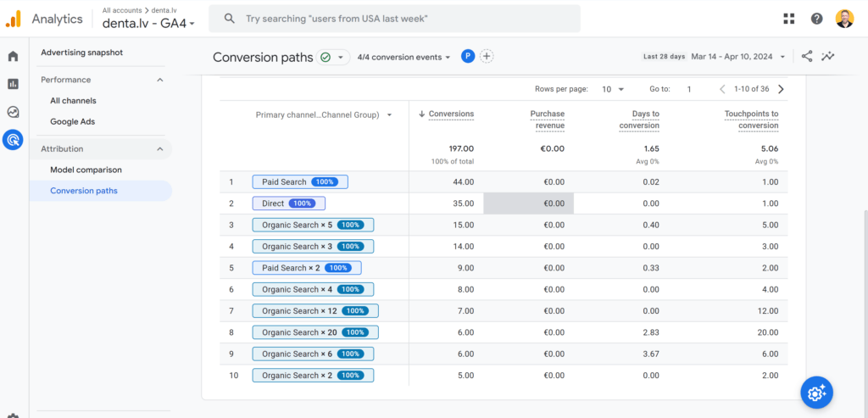
Task: Open the Rows per page dropdown
Action: (x=614, y=89)
